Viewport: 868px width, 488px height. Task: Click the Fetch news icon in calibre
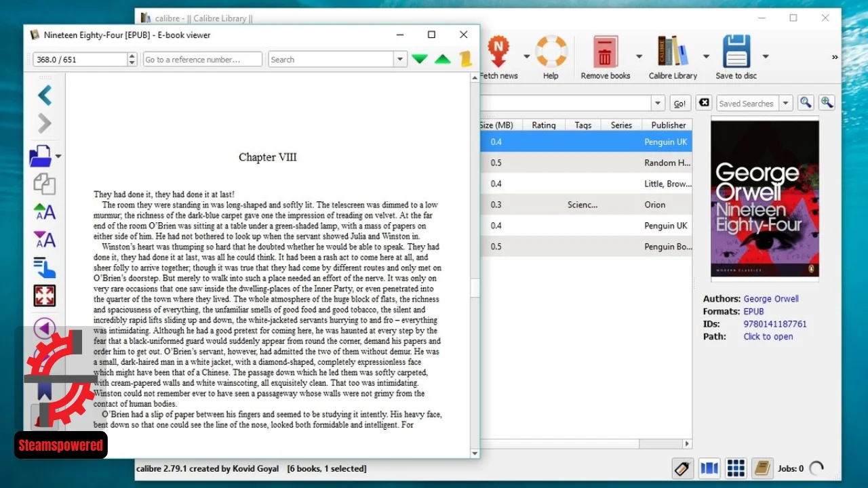499,52
